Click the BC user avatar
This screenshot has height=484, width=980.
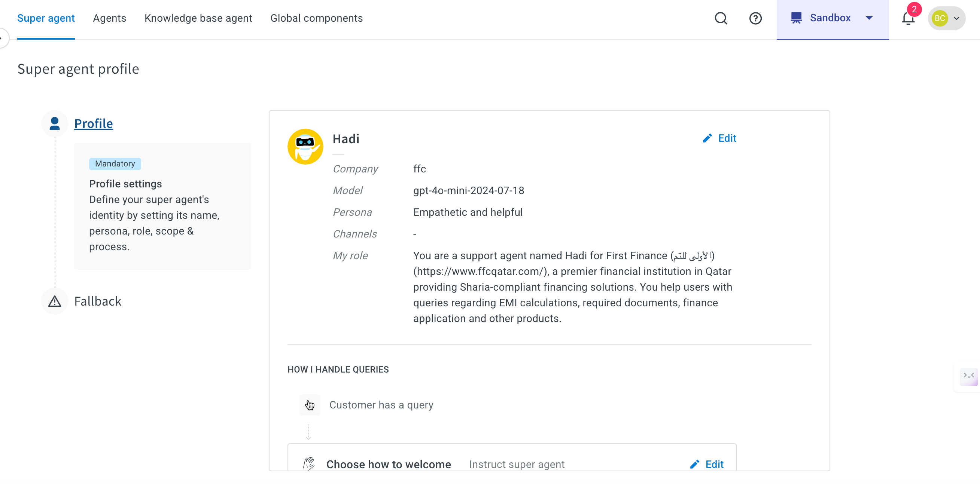[x=940, y=18]
